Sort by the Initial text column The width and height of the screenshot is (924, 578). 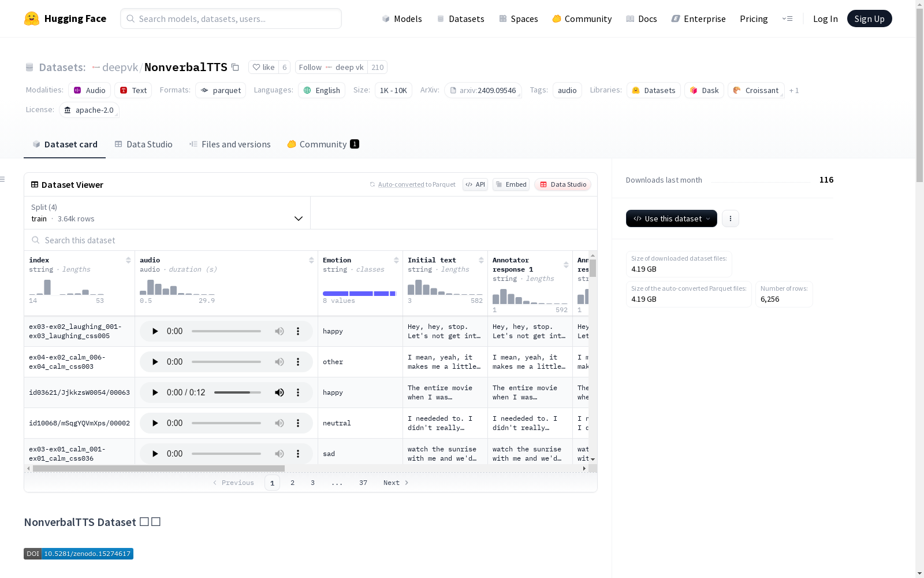[481, 260]
